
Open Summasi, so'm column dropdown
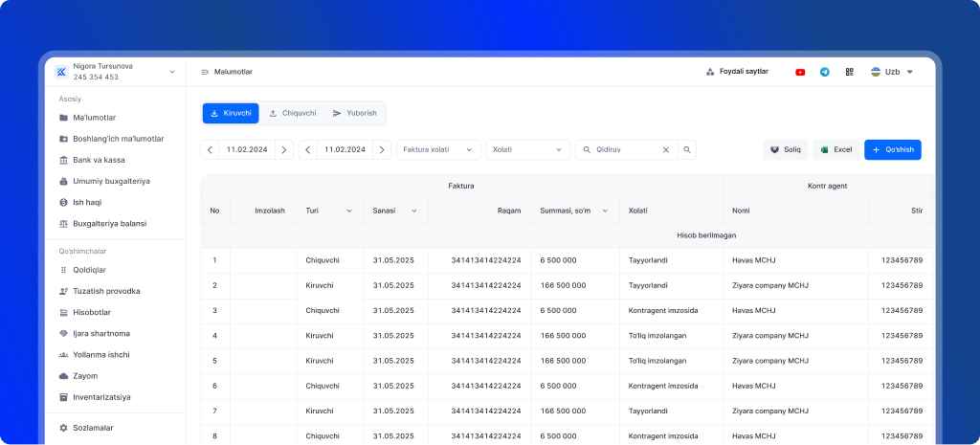[605, 211]
